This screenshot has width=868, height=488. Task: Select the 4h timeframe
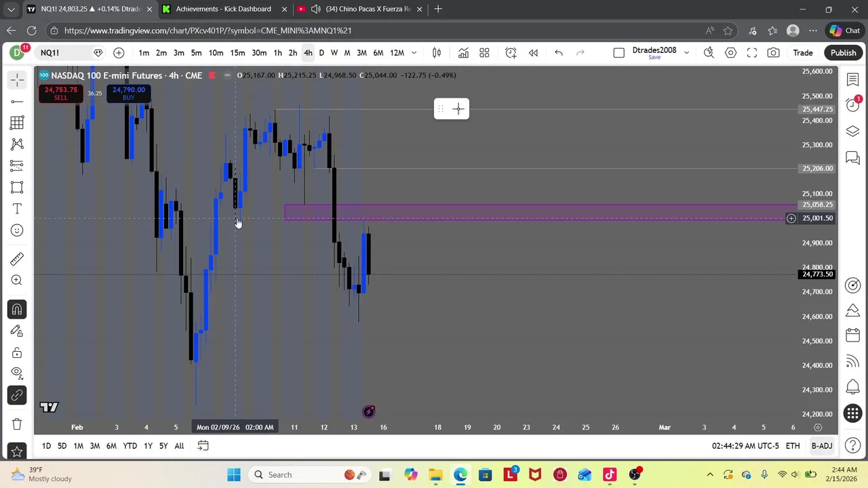[x=308, y=53]
